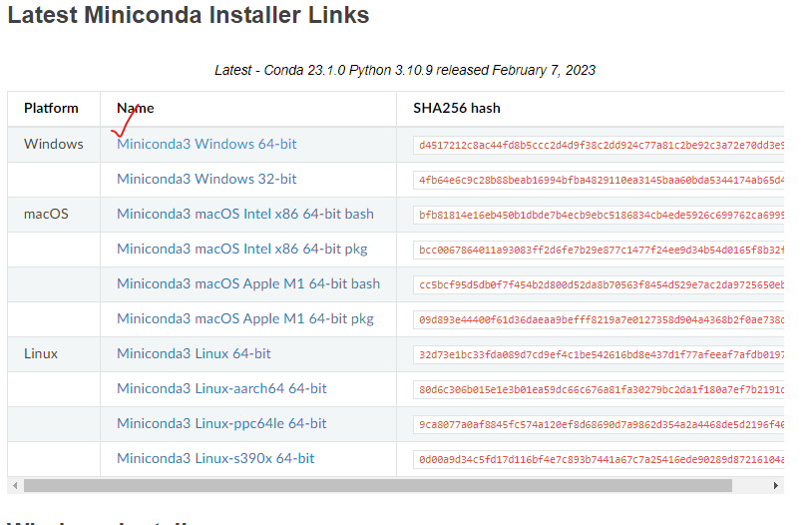Open Miniconda3 Linux-s390x 64-bit link

(215, 458)
